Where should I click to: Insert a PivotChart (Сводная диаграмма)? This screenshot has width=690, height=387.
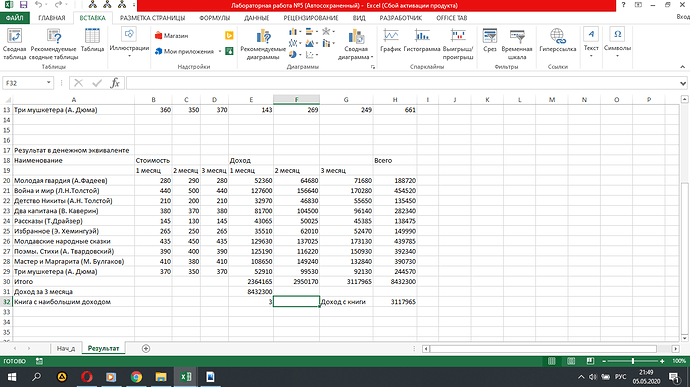pos(356,44)
